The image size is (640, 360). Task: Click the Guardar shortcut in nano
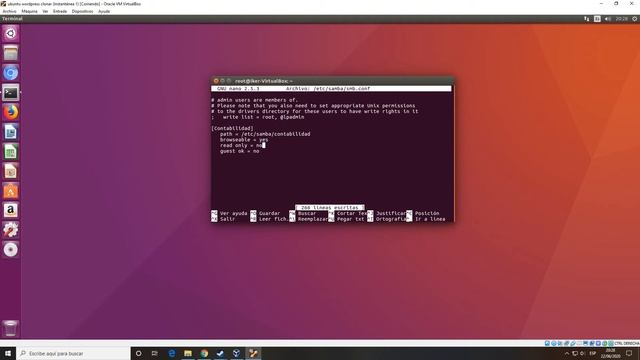[x=265, y=213]
